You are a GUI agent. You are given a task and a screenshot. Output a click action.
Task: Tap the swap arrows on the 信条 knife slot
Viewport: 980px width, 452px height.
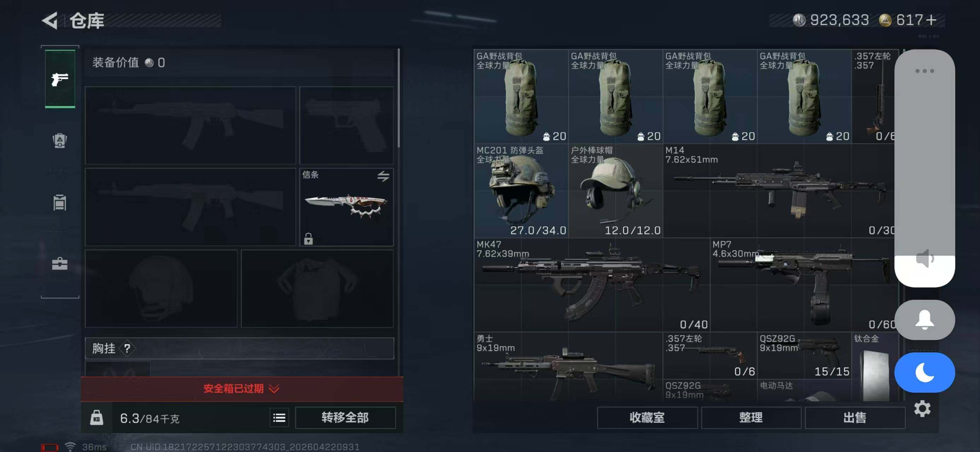383,176
